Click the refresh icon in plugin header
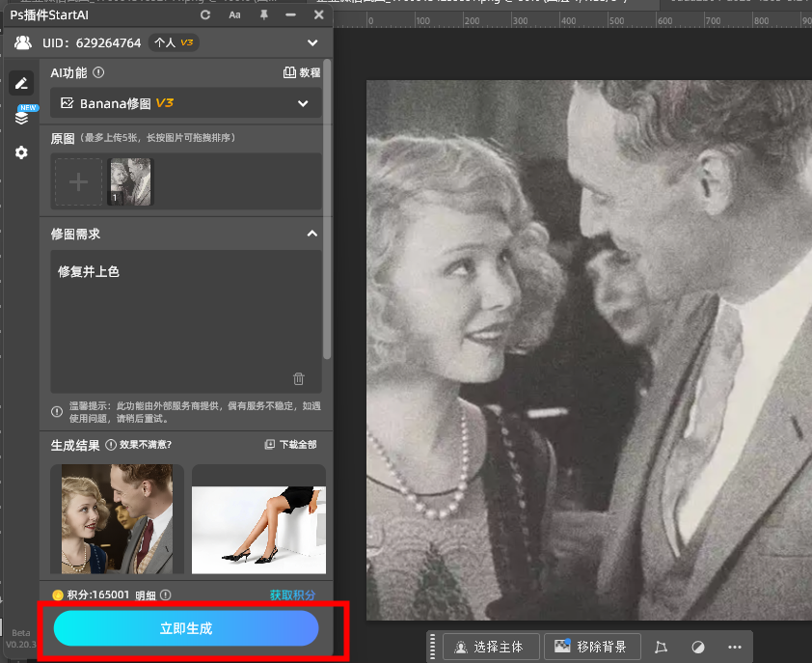 coord(205,15)
